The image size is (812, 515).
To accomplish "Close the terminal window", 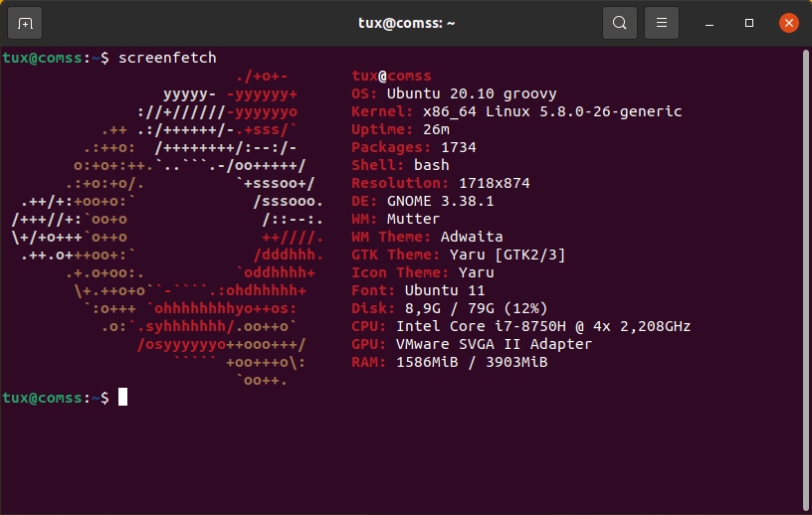I will tap(789, 23).
